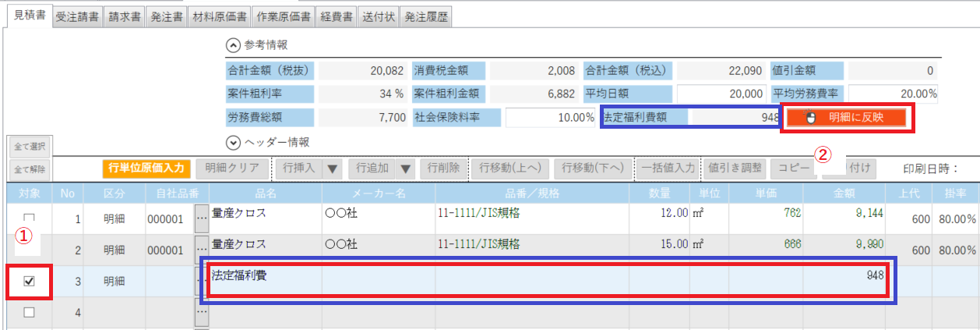Click the 一括値入力 button
Image resolution: width=980 pixels, height=330 pixels.
(668, 168)
